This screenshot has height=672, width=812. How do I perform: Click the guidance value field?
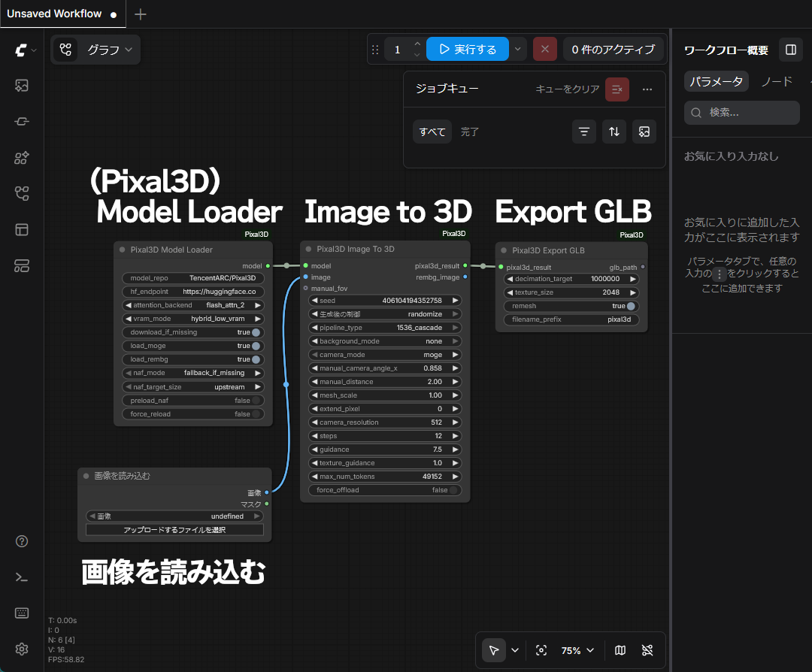tap(385, 450)
